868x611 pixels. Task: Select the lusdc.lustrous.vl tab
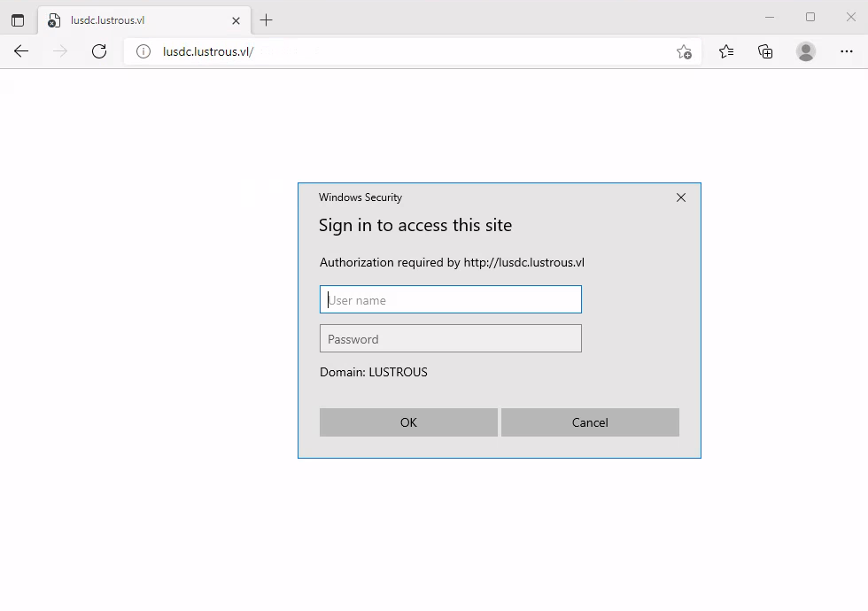point(143,20)
